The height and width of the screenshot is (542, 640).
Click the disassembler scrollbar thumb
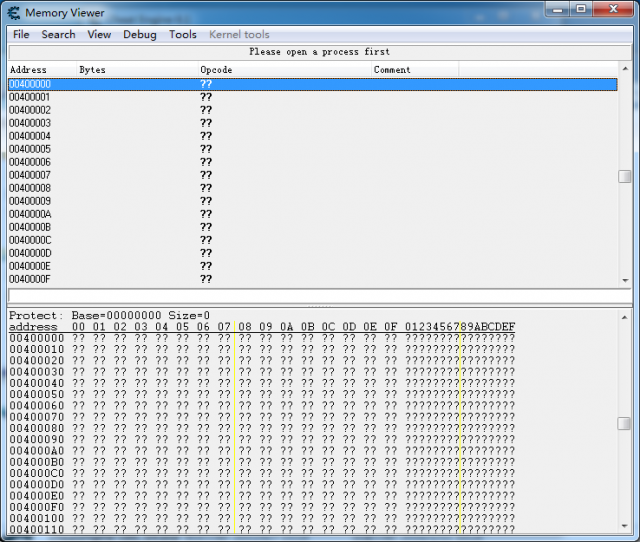[x=625, y=176]
